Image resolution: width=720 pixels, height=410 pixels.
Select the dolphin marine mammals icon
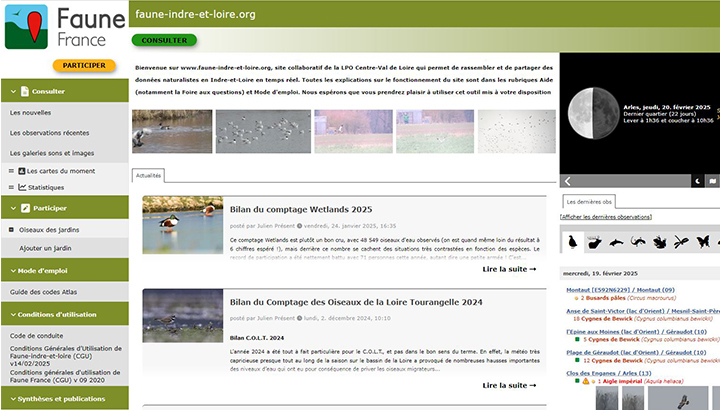pos(616,242)
